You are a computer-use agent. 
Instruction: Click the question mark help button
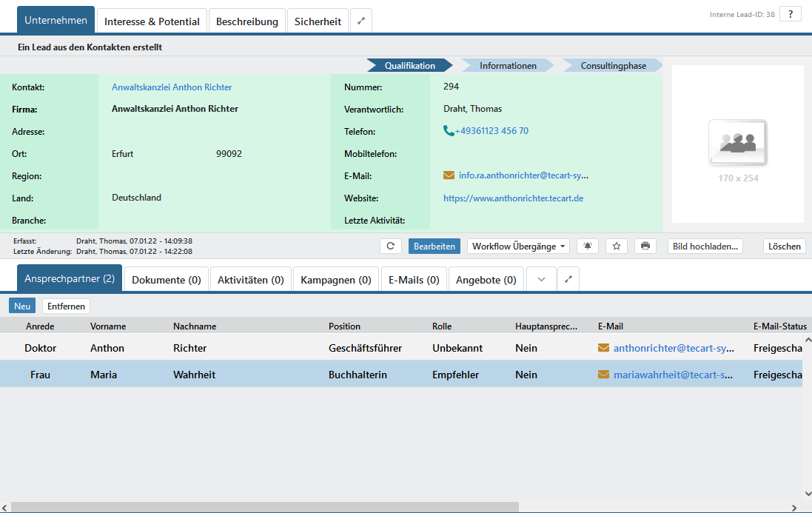[x=790, y=14]
